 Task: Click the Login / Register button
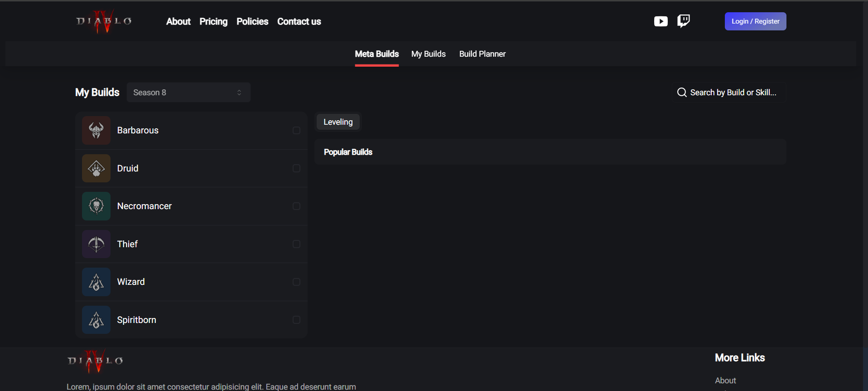coord(755,21)
